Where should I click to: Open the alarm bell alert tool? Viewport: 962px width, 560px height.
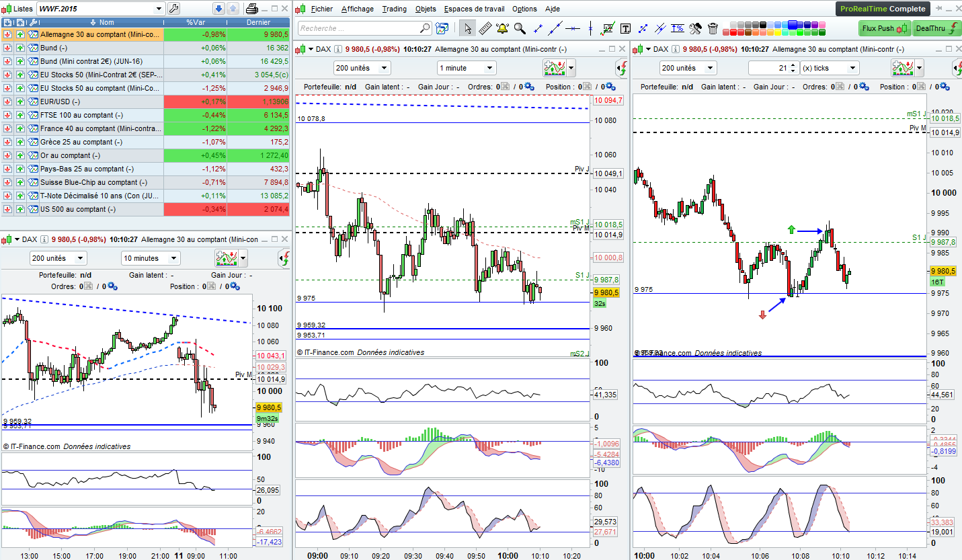502,28
